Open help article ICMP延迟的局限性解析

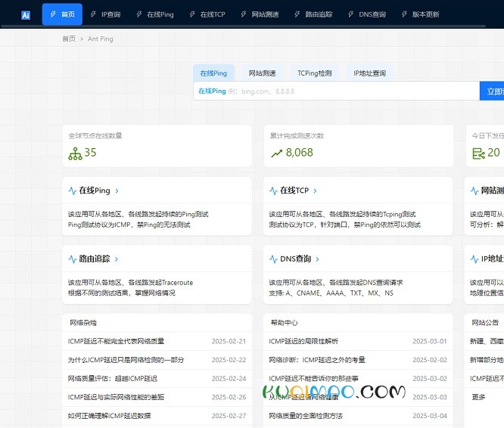coord(303,341)
